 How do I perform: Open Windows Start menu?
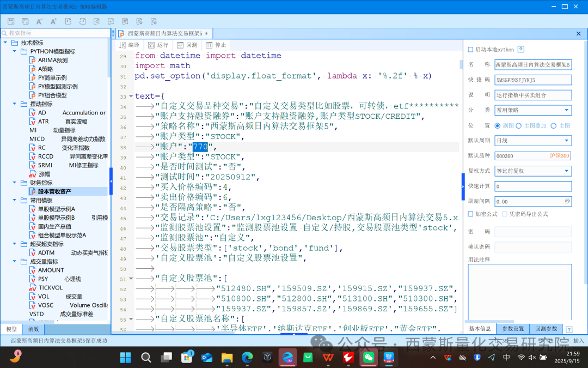125,357
